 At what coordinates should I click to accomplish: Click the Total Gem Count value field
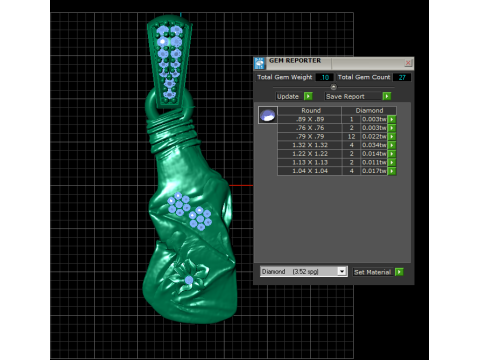point(402,77)
